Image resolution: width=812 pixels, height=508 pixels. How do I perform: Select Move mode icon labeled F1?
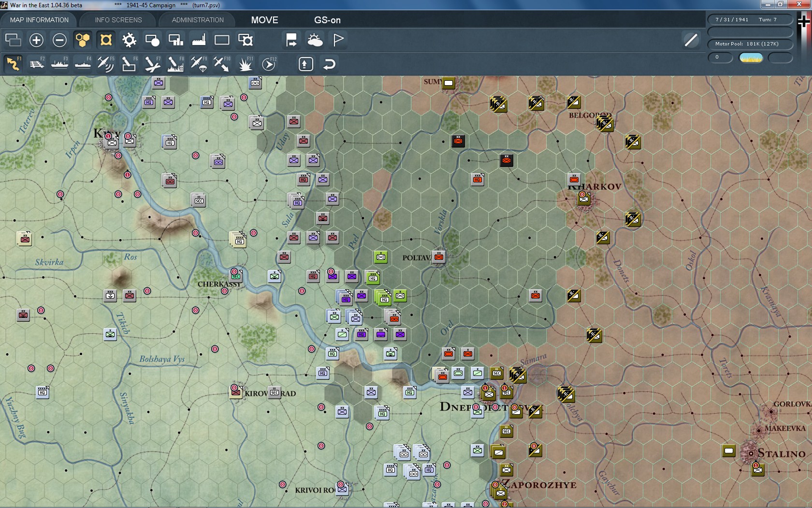tap(13, 64)
